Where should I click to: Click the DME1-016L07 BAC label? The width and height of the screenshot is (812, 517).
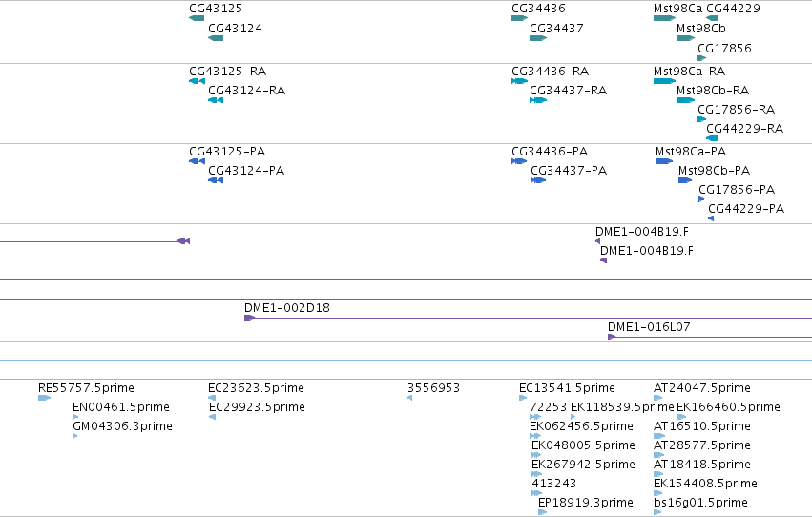click(649, 327)
